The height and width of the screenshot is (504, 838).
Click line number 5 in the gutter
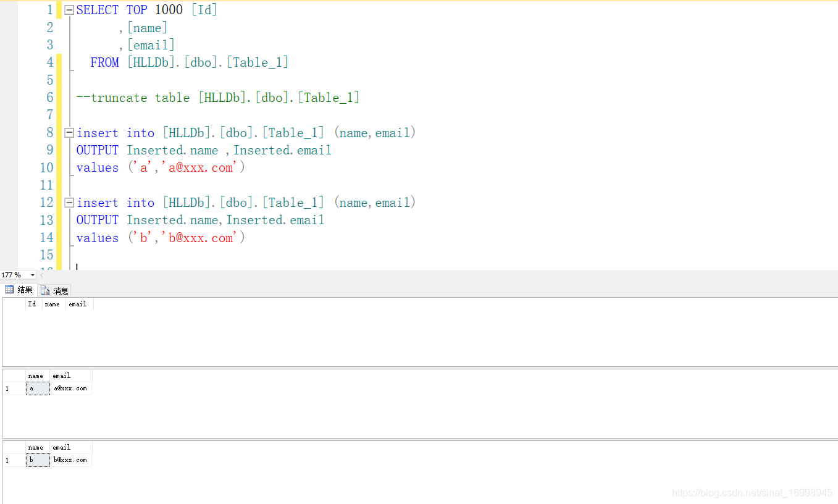49,80
